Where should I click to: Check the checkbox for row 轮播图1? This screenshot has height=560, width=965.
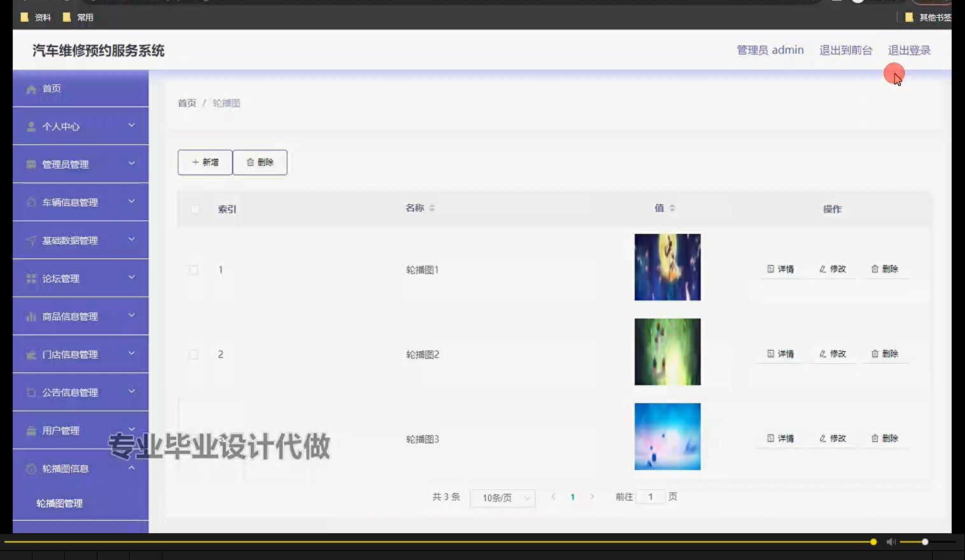coord(194,270)
